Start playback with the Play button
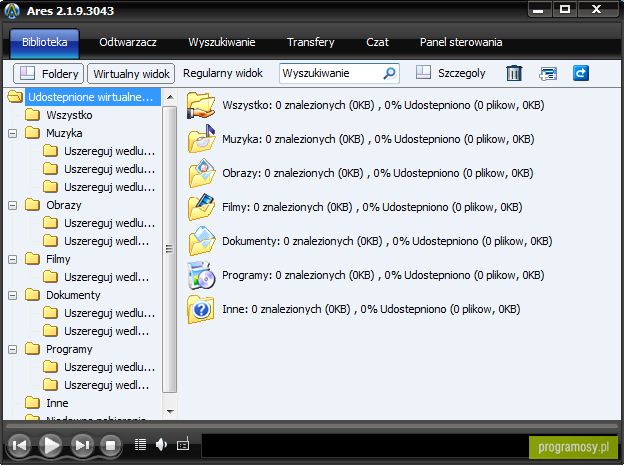624x465 pixels. [51, 445]
